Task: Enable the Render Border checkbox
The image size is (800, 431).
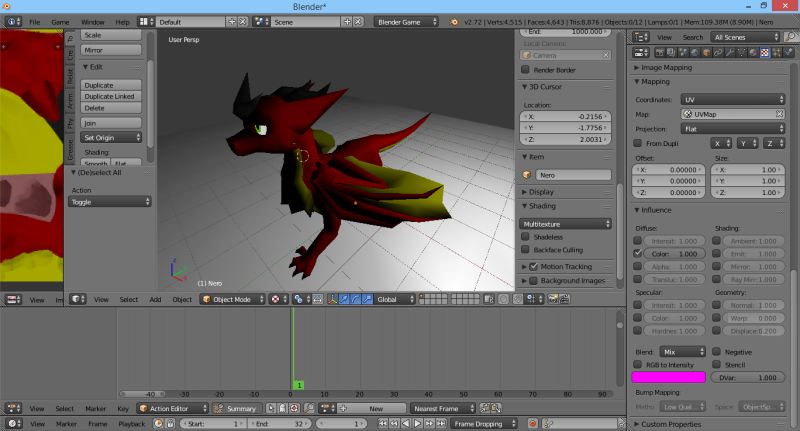Action: click(x=525, y=69)
